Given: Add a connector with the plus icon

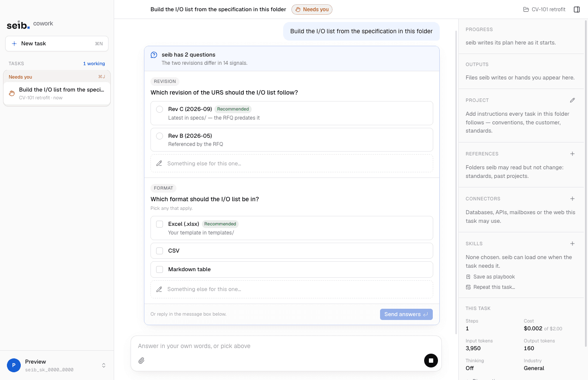Looking at the screenshot, I should (572, 199).
